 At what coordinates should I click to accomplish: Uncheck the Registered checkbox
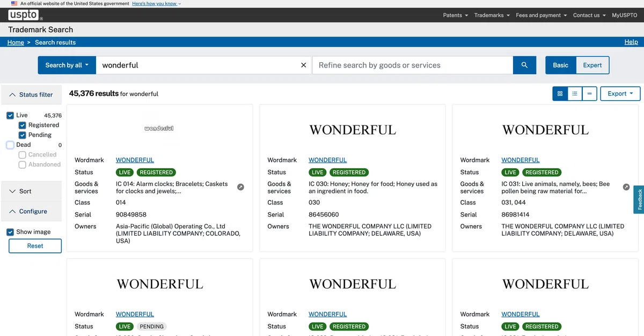pyautogui.click(x=23, y=125)
